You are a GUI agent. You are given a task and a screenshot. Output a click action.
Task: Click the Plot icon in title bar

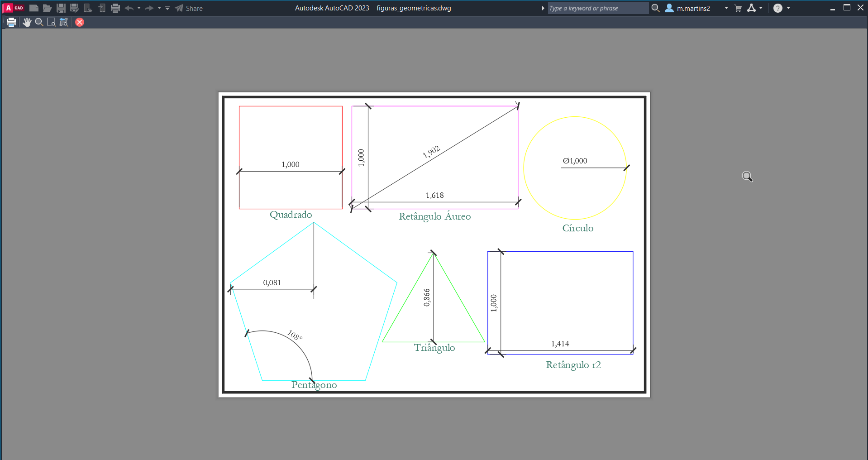pyautogui.click(x=115, y=8)
